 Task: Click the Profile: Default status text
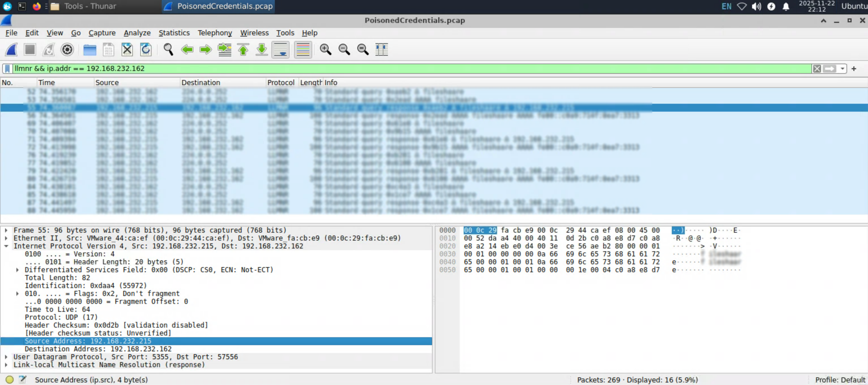pos(840,380)
